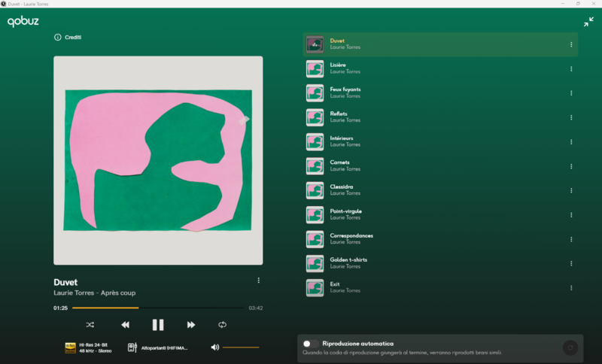Open more options for Clessidra

tap(571, 190)
